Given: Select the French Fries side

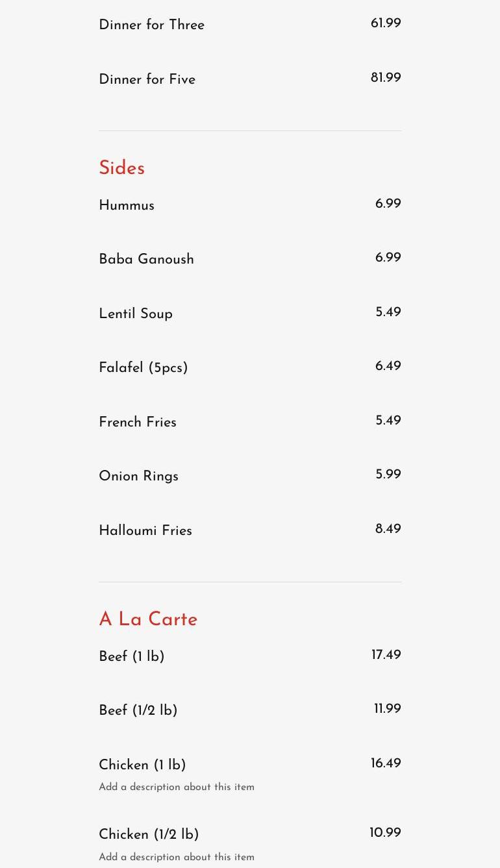Looking at the screenshot, I should coord(138,423).
